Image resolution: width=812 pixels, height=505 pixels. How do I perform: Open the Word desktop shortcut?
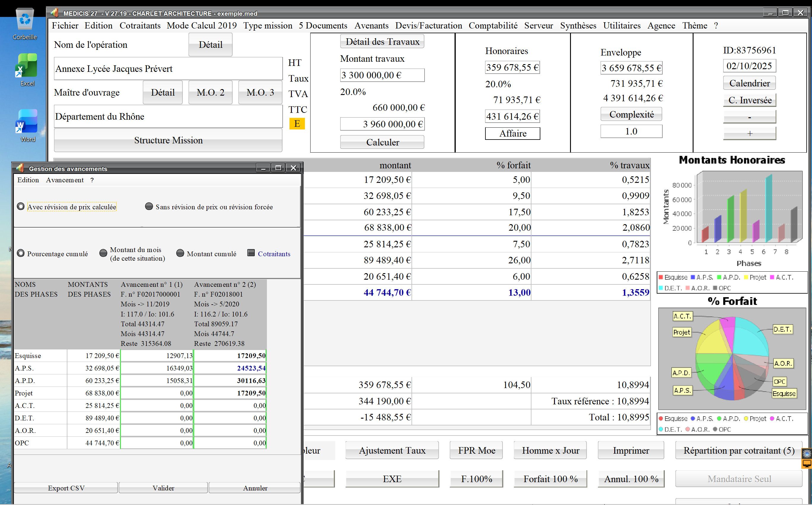[27, 125]
